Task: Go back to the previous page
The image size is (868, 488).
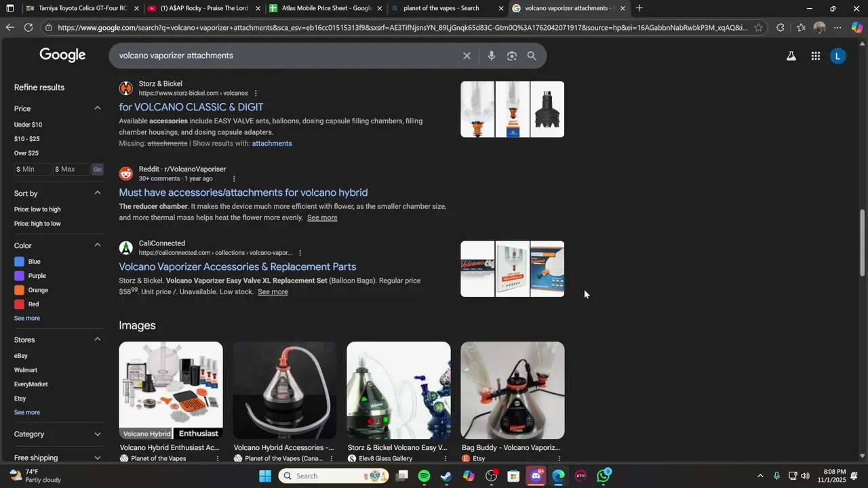Action: (9, 28)
